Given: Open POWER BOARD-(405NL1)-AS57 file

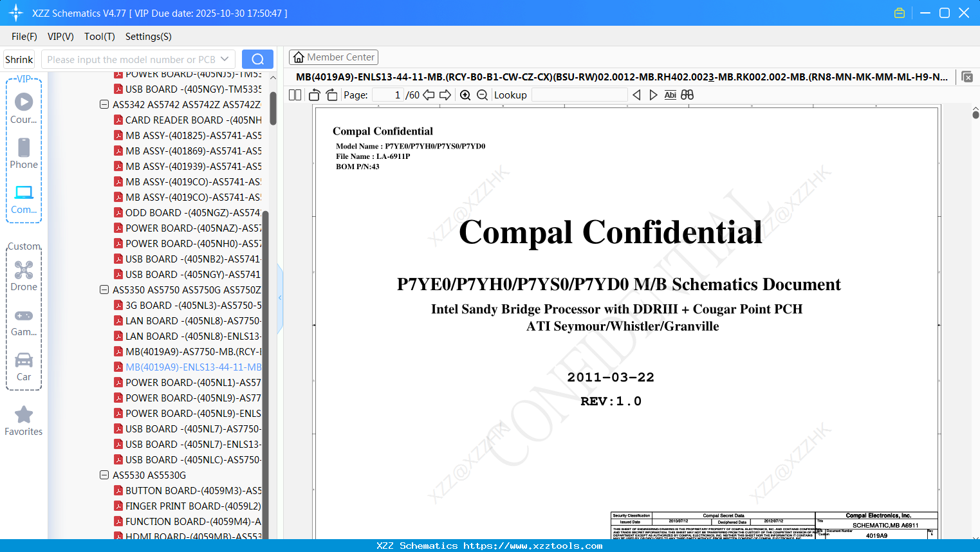Looking at the screenshot, I should (188, 382).
